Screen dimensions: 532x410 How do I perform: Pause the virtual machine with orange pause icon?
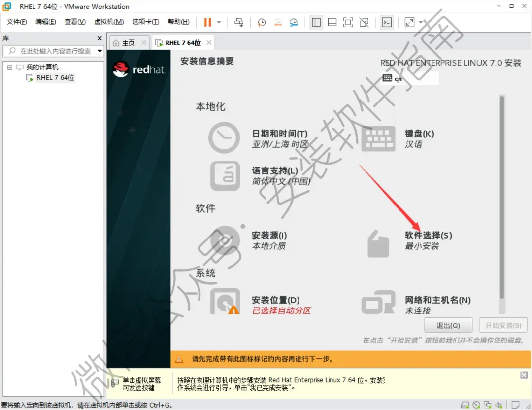pyautogui.click(x=207, y=22)
